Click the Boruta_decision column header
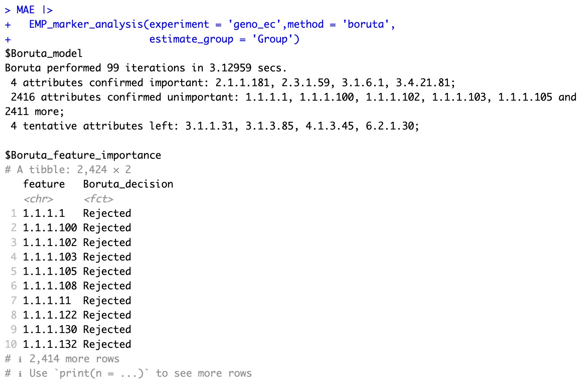This screenshot has height=382, width=588. [128, 184]
